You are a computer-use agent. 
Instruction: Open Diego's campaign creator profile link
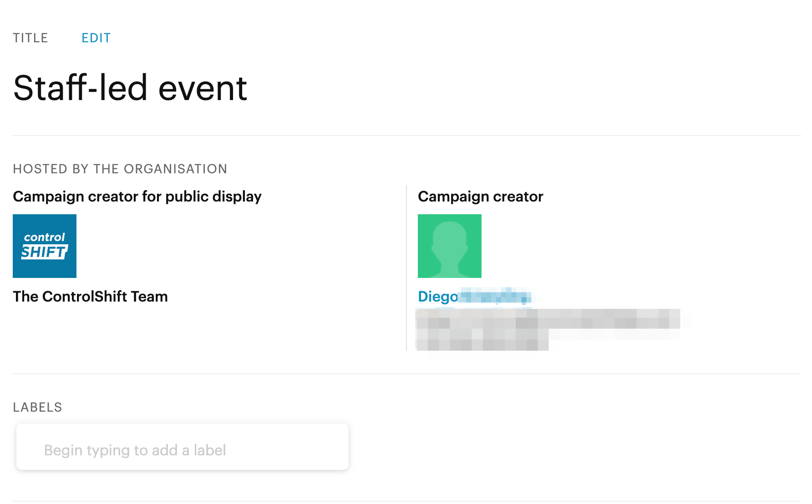pos(475,297)
